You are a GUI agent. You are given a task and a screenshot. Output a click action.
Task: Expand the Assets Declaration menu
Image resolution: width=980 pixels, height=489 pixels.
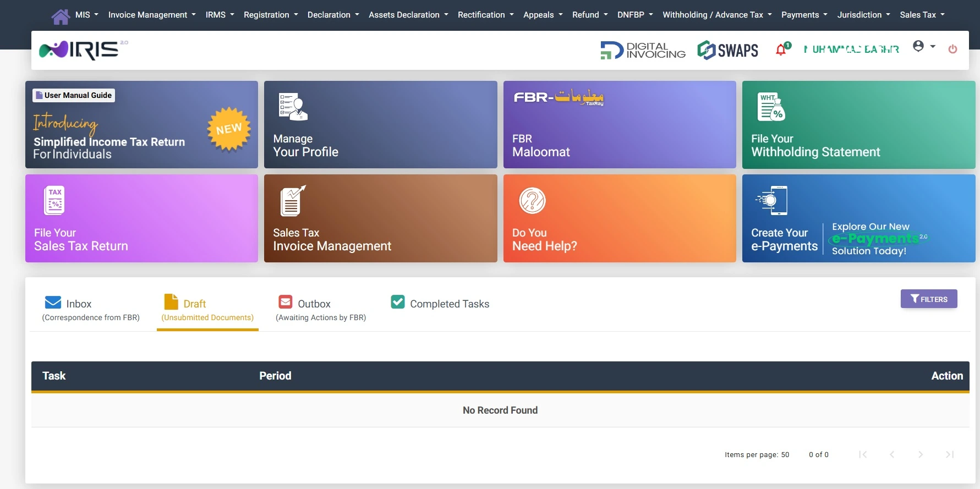coord(409,15)
